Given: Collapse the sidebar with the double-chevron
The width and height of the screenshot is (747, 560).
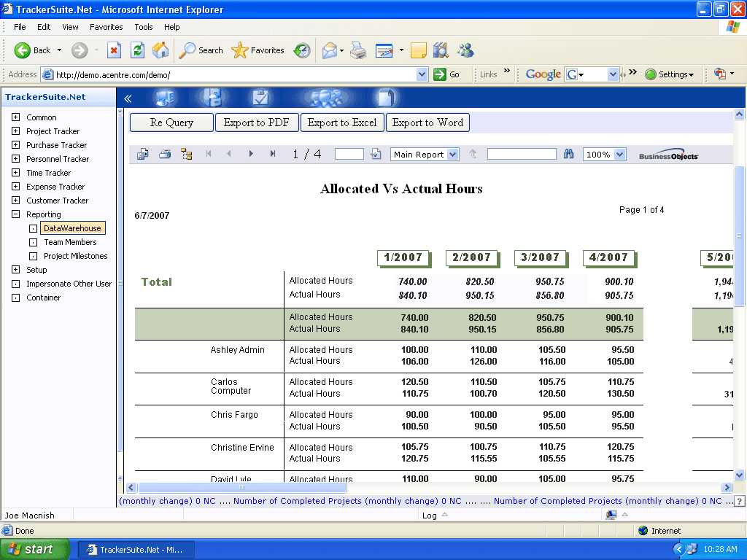Looking at the screenshot, I should click(x=128, y=98).
